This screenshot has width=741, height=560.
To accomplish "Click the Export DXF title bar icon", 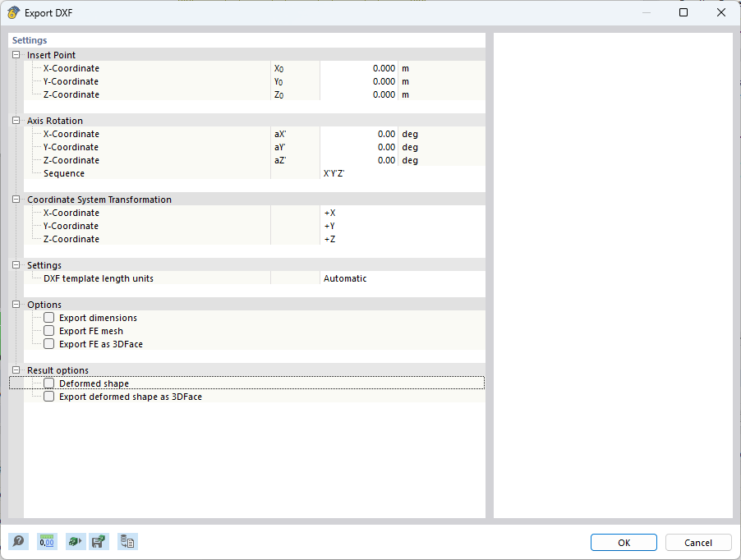I will (x=12, y=12).
